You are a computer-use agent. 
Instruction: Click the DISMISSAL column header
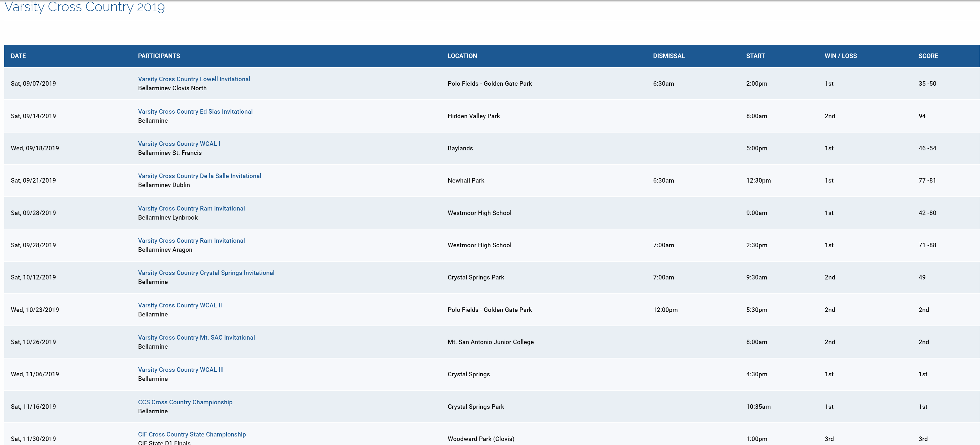pyautogui.click(x=669, y=56)
